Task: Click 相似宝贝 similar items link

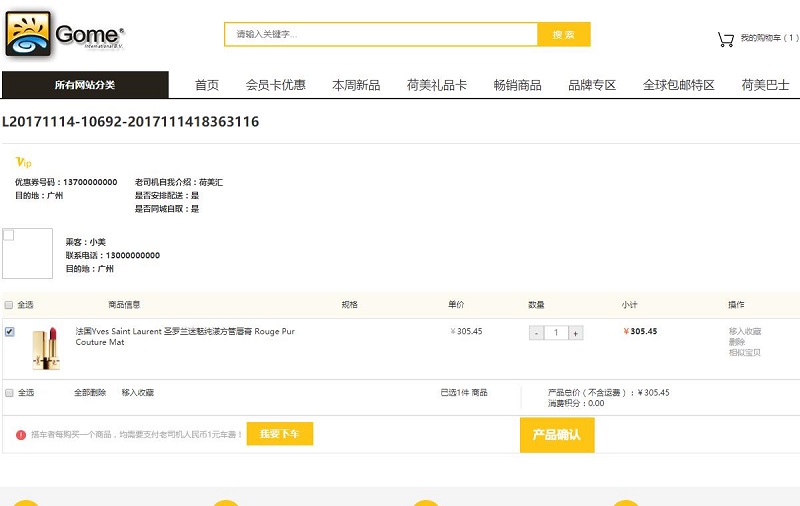Action: pos(745,352)
